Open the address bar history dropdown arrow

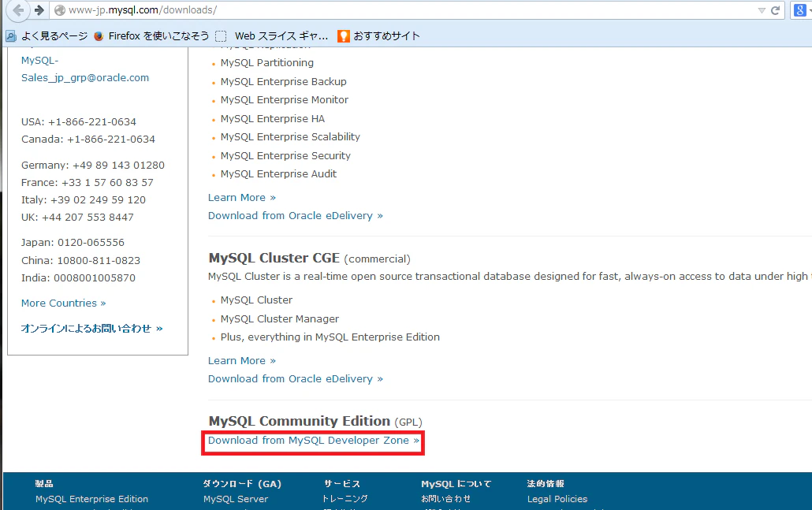[x=762, y=10]
